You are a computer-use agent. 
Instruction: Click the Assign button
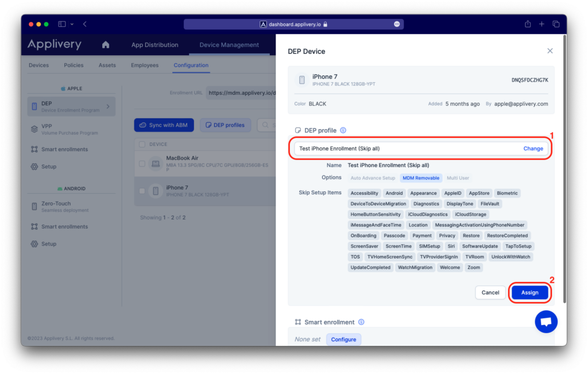click(529, 292)
